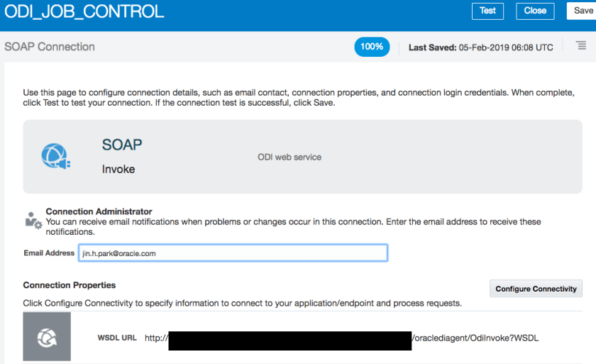This screenshot has width=596, height=364.
Task: Click the WSDL URL label
Action: [x=117, y=338]
